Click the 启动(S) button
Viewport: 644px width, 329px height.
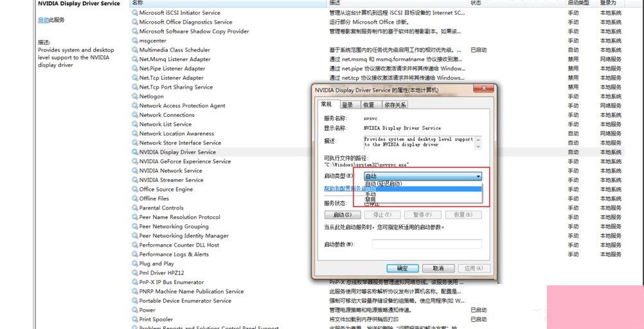[x=343, y=215]
